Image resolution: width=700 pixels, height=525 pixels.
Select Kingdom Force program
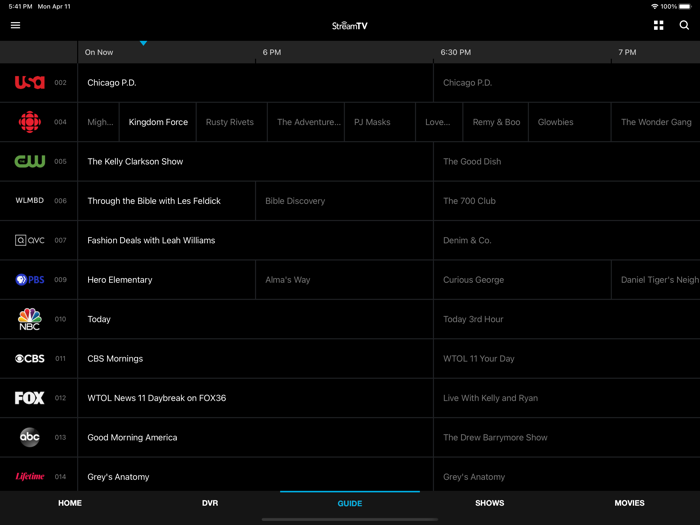[x=158, y=122]
